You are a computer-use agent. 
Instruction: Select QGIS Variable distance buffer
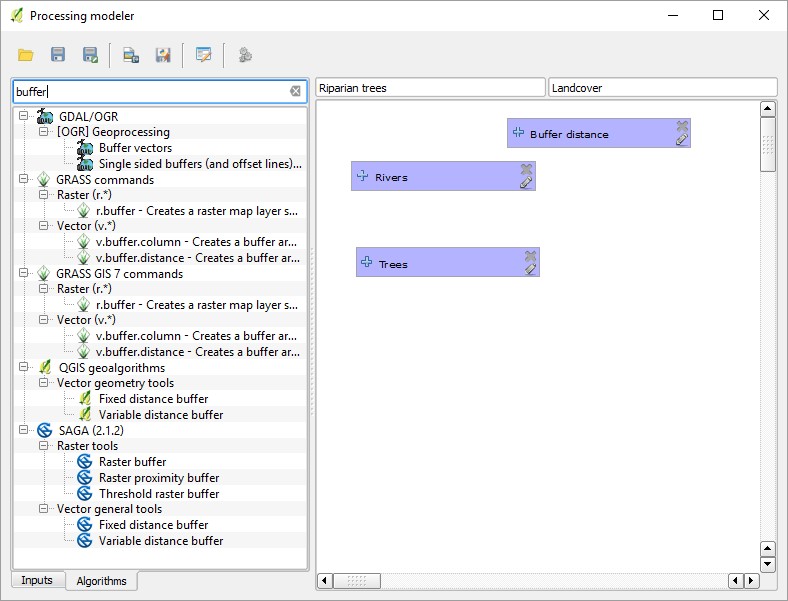pos(161,415)
